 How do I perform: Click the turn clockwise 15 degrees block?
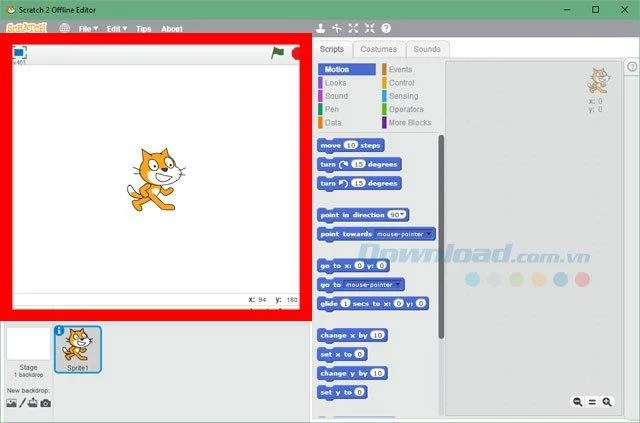pyautogui.click(x=359, y=165)
